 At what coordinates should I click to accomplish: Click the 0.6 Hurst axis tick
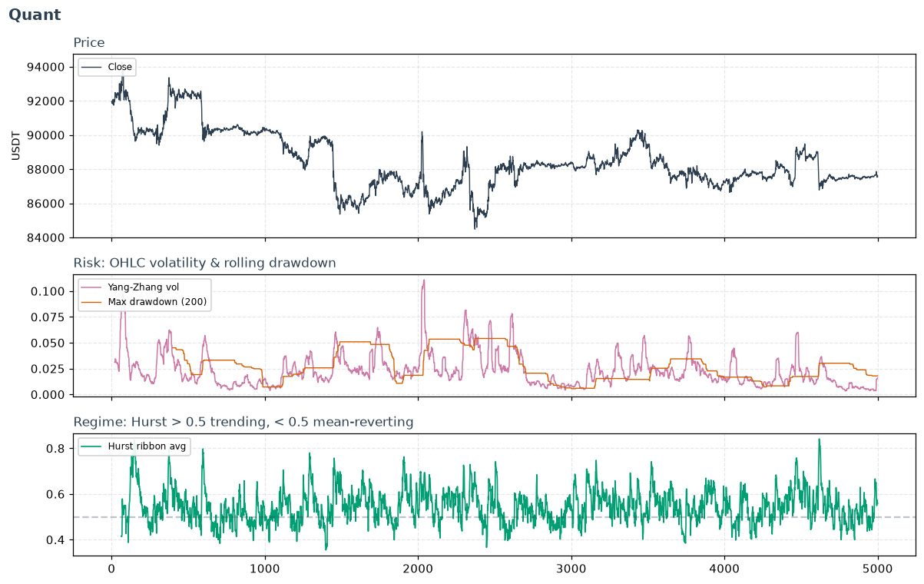[x=57, y=495]
